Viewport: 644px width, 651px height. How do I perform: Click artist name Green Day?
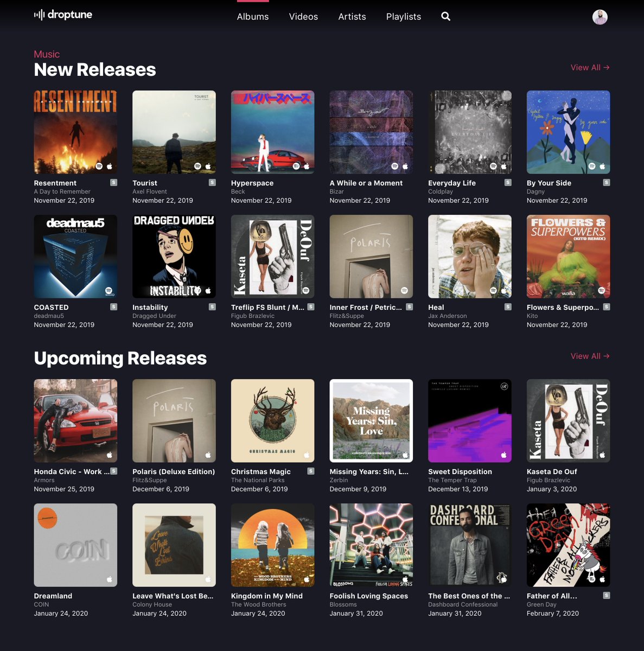click(541, 604)
